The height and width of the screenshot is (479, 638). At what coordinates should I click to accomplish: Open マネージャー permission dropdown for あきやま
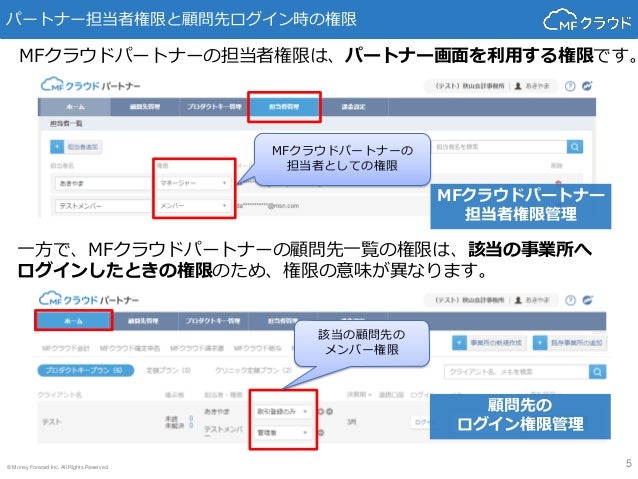194,183
